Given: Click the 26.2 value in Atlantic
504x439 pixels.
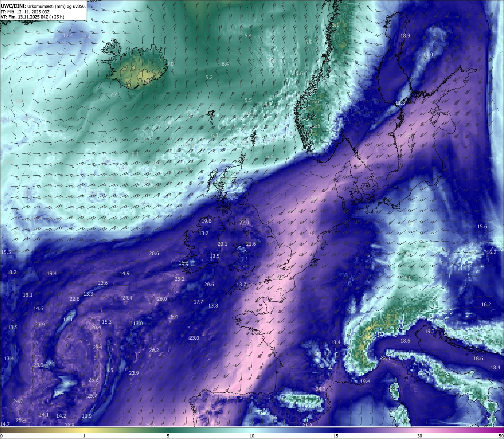Looking at the screenshot, I should tap(154, 350).
